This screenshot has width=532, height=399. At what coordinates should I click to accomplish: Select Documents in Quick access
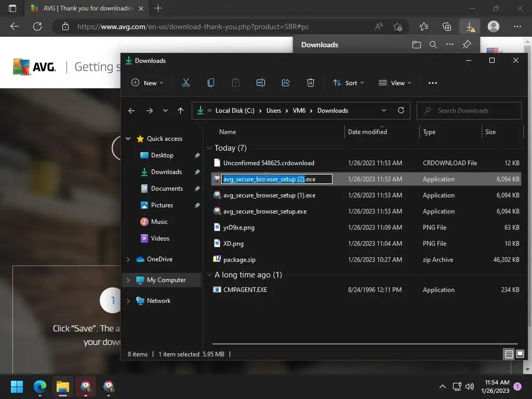point(167,188)
